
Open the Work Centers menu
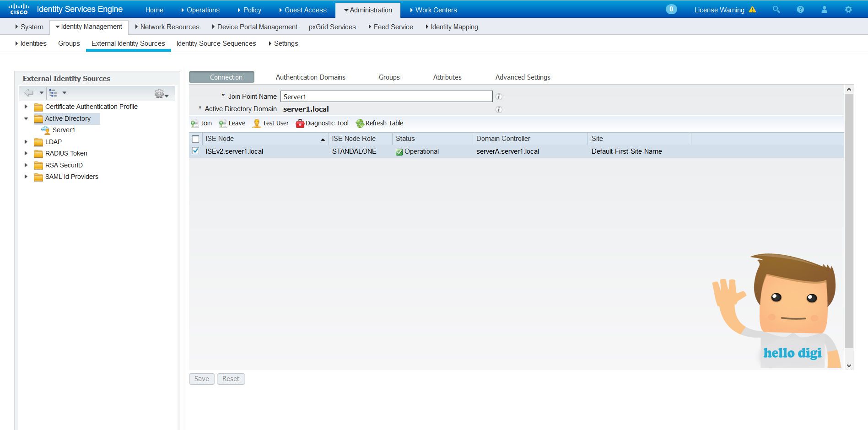click(x=433, y=10)
